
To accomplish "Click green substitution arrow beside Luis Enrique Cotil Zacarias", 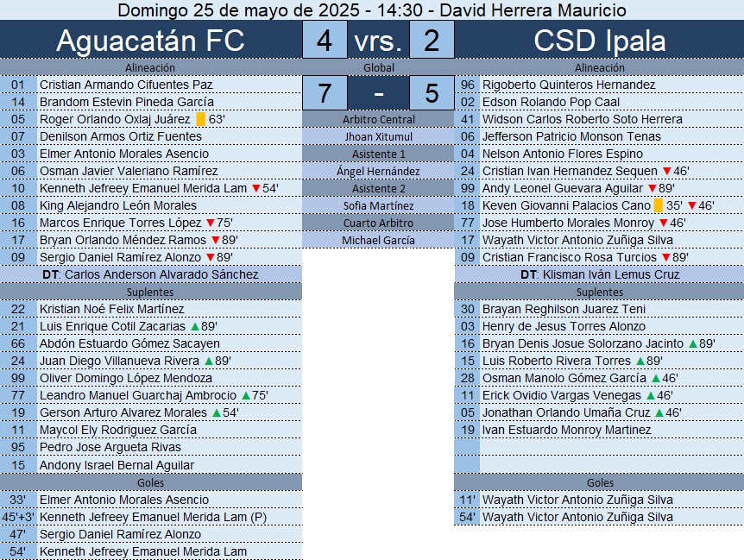I will point(194,326).
